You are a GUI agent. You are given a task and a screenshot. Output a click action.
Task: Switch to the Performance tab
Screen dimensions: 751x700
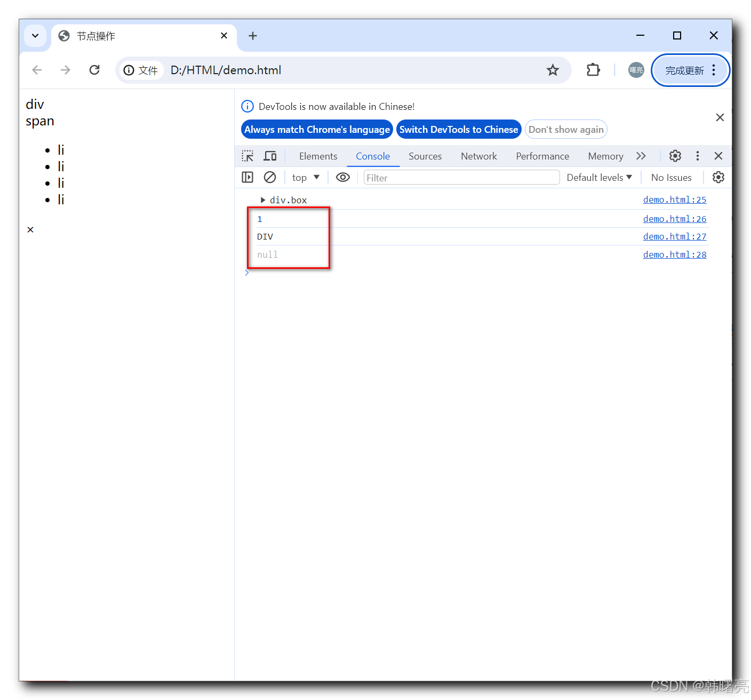pyautogui.click(x=542, y=156)
